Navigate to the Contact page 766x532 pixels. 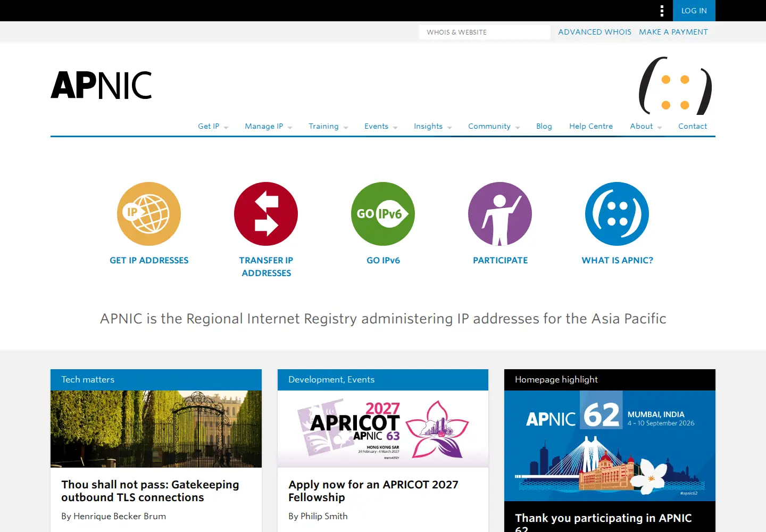click(693, 126)
